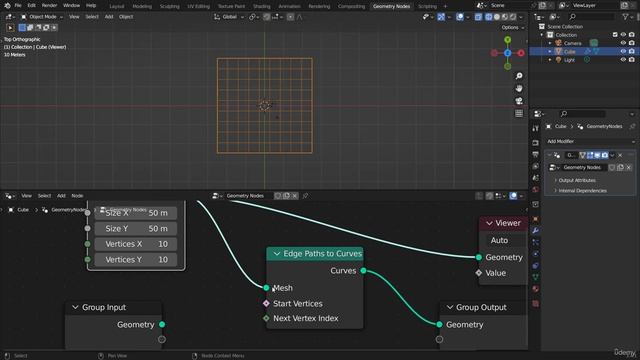Image resolution: width=640 pixels, height=360 pixels.
Task: Hide the Camera in viewport via eye icon
Action: click(623, 43)
